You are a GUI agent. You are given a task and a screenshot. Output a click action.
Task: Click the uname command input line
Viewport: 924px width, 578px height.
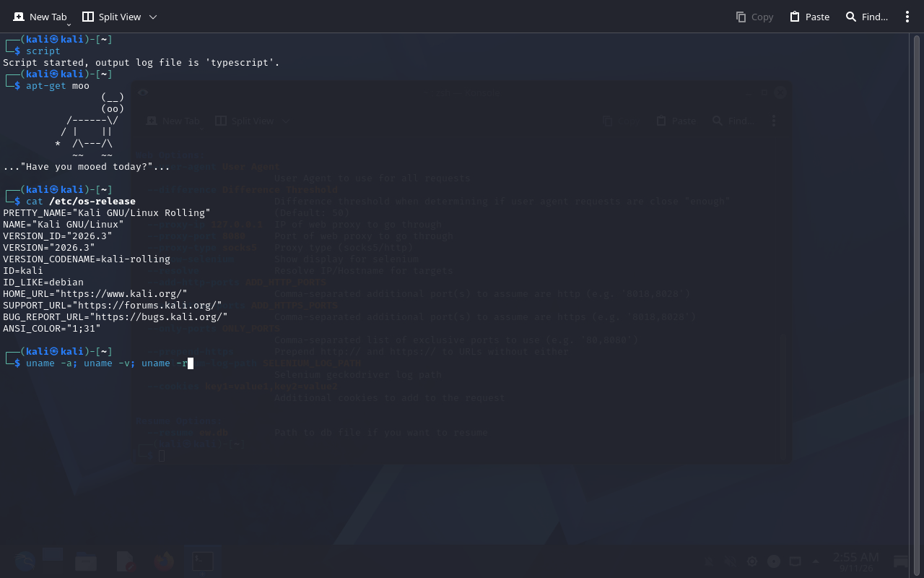107,363
